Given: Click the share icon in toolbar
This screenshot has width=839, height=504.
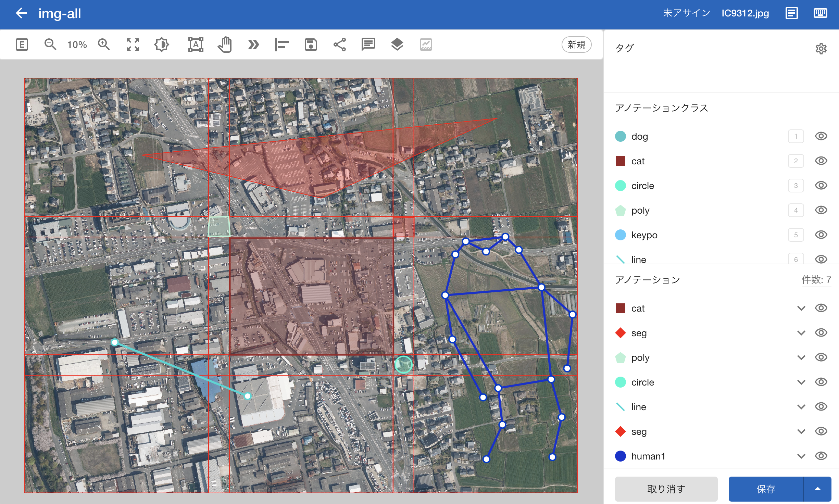Looking at the screenshot, I should click(339, 45).
